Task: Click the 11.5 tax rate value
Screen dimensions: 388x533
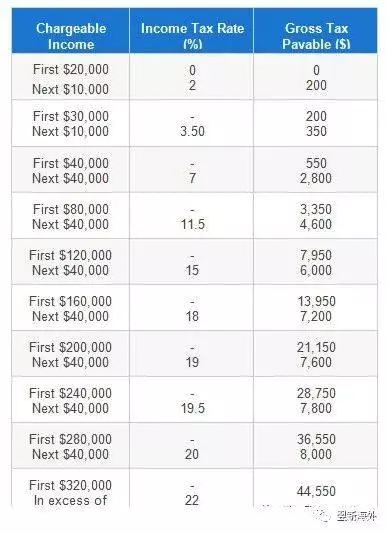Action: click(192, 224)
